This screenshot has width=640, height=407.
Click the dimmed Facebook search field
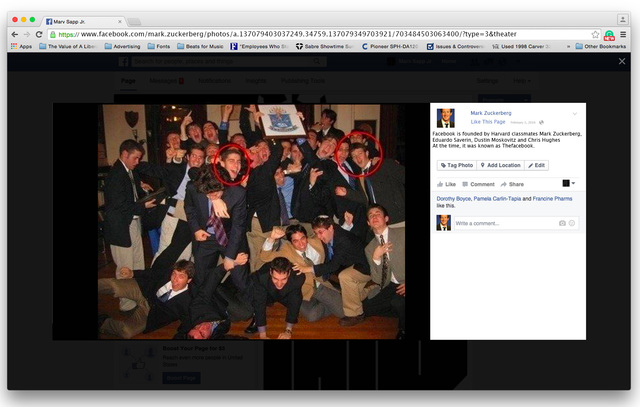(229, 62)
